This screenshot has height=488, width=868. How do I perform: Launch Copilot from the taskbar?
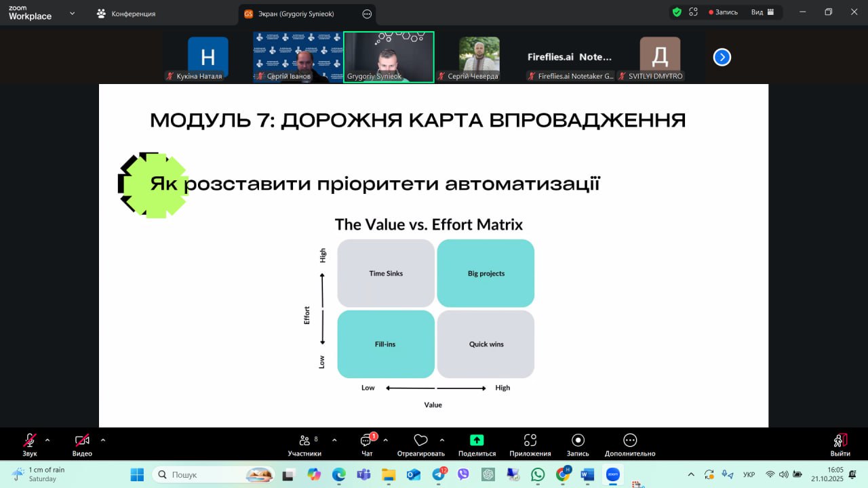pyautogui.click(x=314, y=474)
